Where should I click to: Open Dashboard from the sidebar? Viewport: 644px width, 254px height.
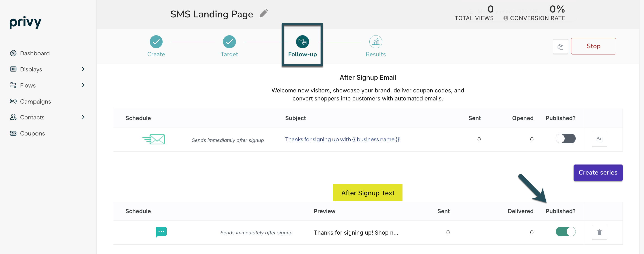(35, 53)
